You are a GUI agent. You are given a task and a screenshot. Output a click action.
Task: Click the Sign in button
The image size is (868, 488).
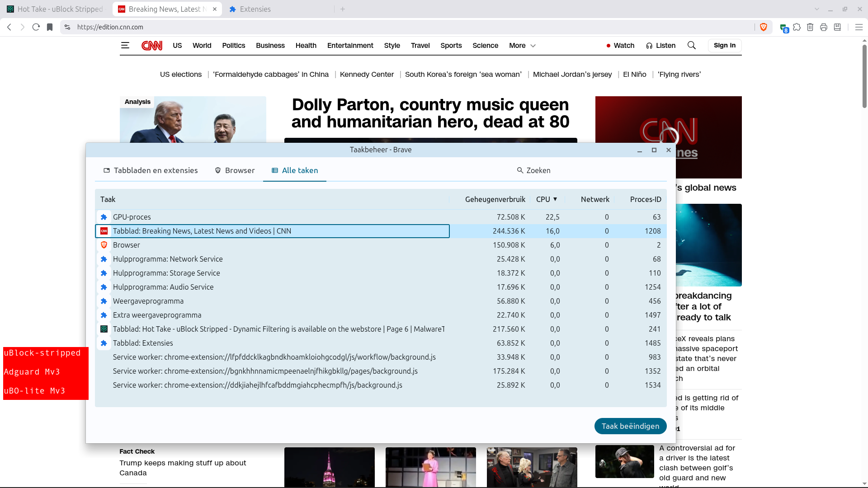click(725, 45)
